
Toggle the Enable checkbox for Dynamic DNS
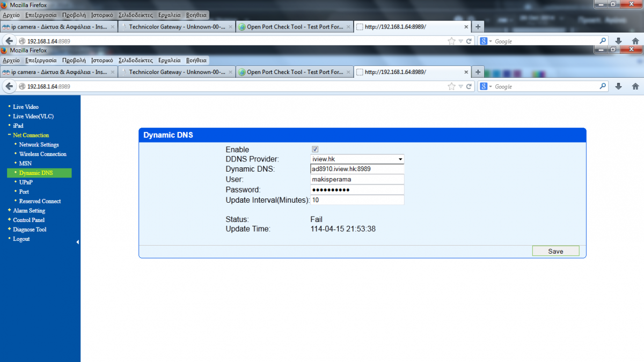(x=315, y=150)
